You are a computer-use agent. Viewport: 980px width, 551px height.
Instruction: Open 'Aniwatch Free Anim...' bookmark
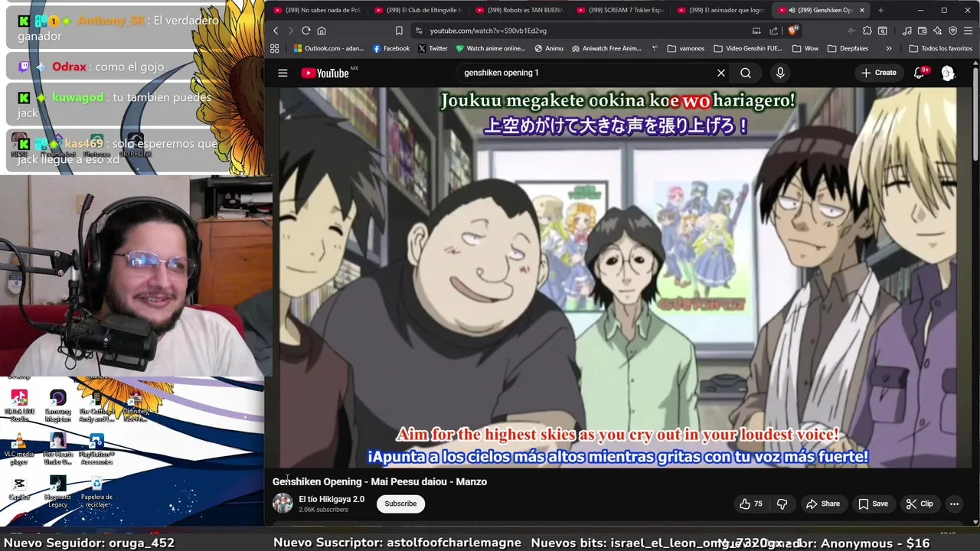606,48
